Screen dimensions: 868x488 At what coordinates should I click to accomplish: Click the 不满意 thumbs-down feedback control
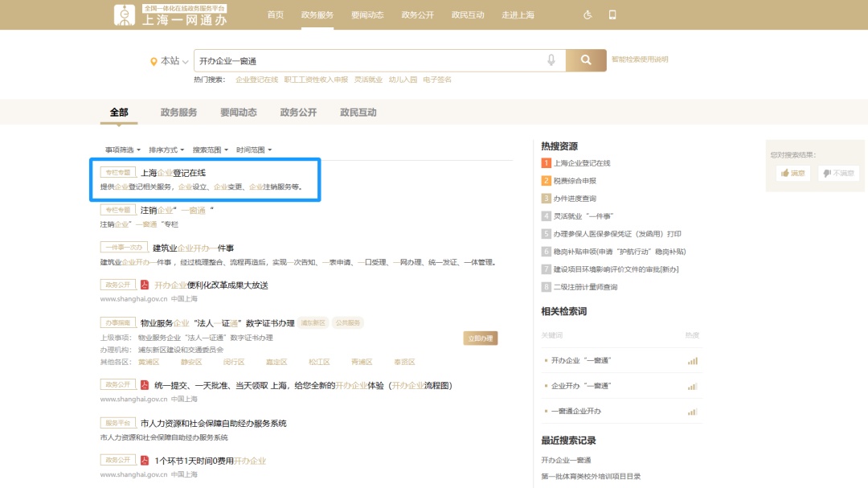click(x=837, y=172)
